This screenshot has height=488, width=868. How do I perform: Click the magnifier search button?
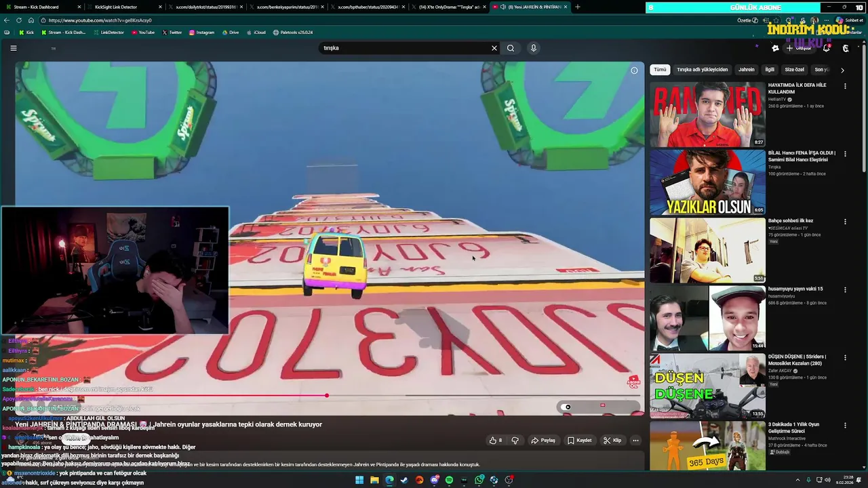tap(511, 48)
